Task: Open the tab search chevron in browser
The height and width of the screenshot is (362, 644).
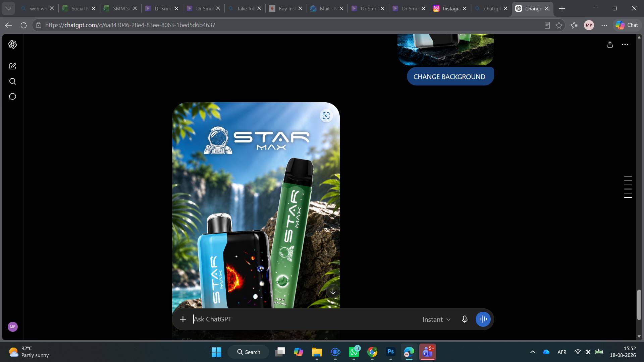Action: [8, 8]
